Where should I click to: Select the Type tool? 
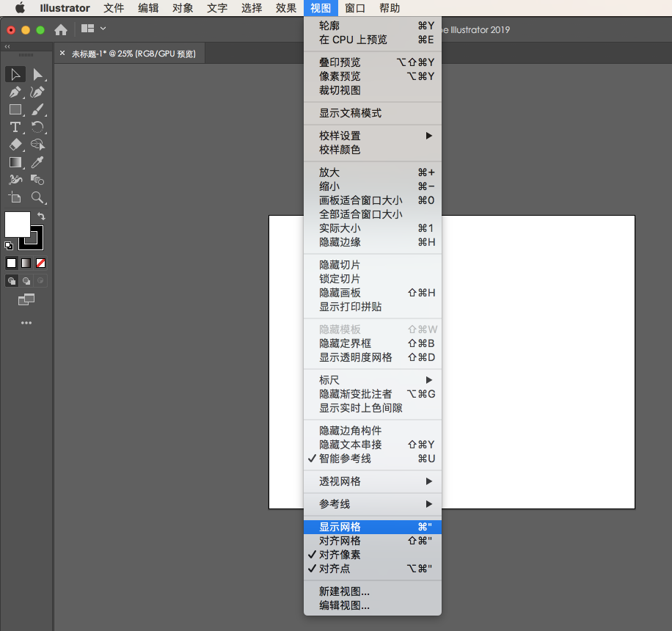(15, 128)
